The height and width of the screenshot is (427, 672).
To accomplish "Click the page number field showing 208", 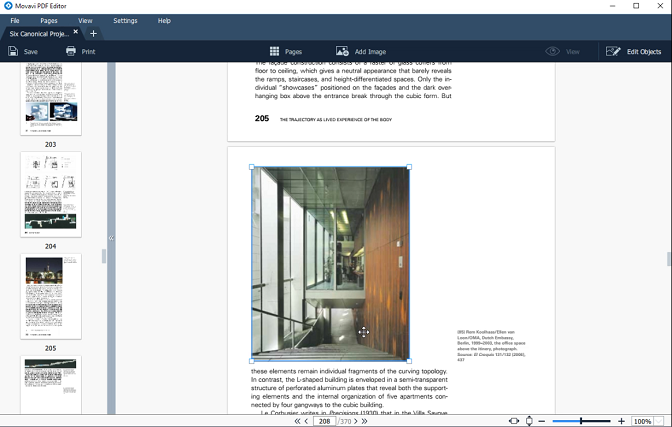I will pos(324,421).
